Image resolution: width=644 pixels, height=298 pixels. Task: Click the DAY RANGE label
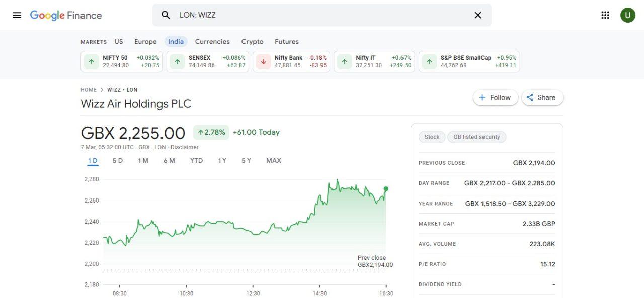pos(434,183)
